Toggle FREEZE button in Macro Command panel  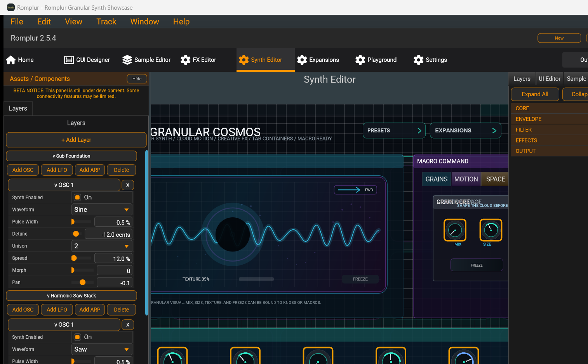(x=477, y=265)
